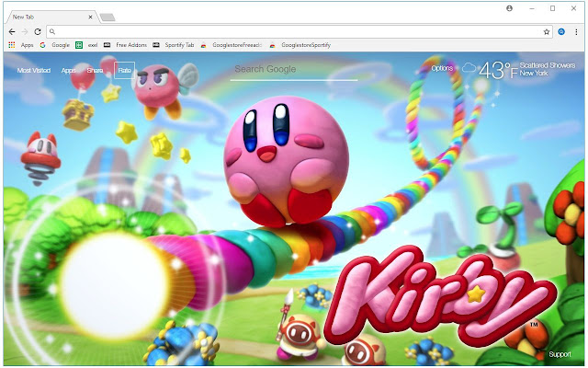Maximize the Chrome window
The width and height of the screenshot is (588, 368).
(552, 8)
